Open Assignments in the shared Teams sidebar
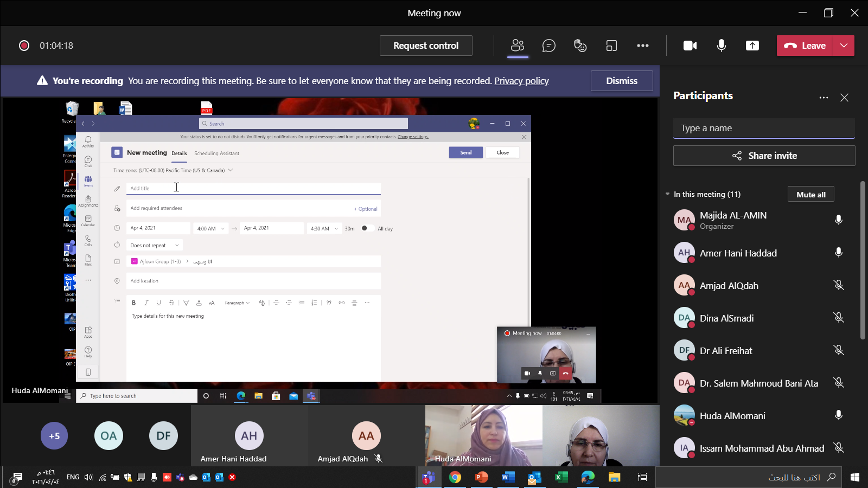868x488 pixels. [x=88, y=201]
